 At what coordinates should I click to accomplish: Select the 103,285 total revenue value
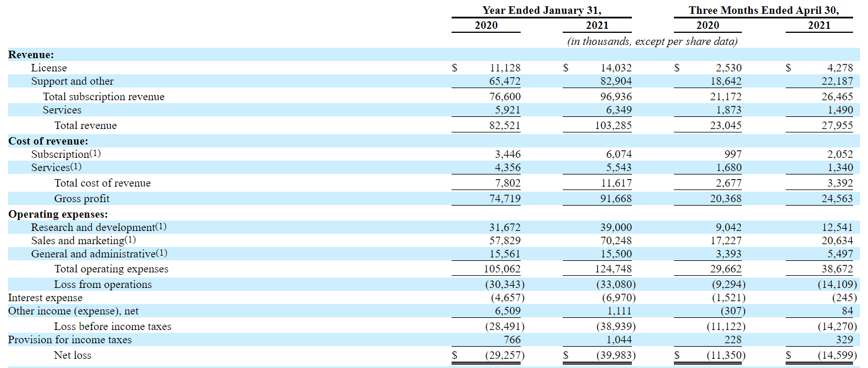[612, 125]
